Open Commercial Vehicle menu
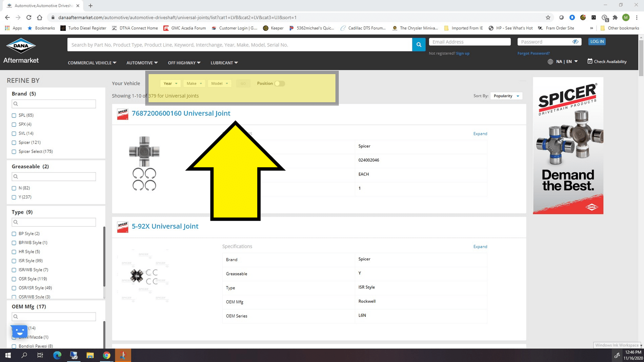The image size is (644, 362). point(92,63)
